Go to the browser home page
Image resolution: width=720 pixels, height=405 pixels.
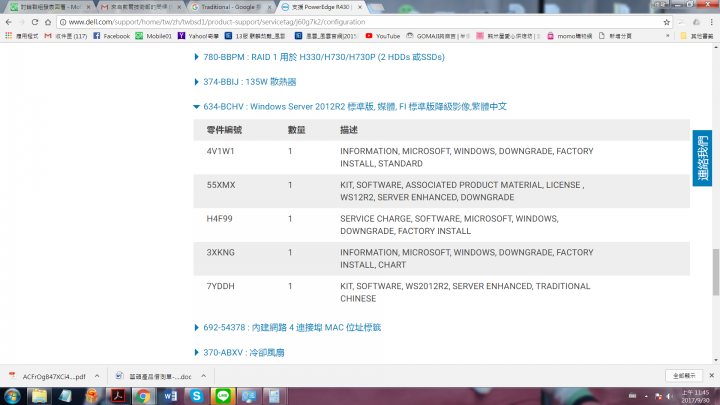pos(48,22)
